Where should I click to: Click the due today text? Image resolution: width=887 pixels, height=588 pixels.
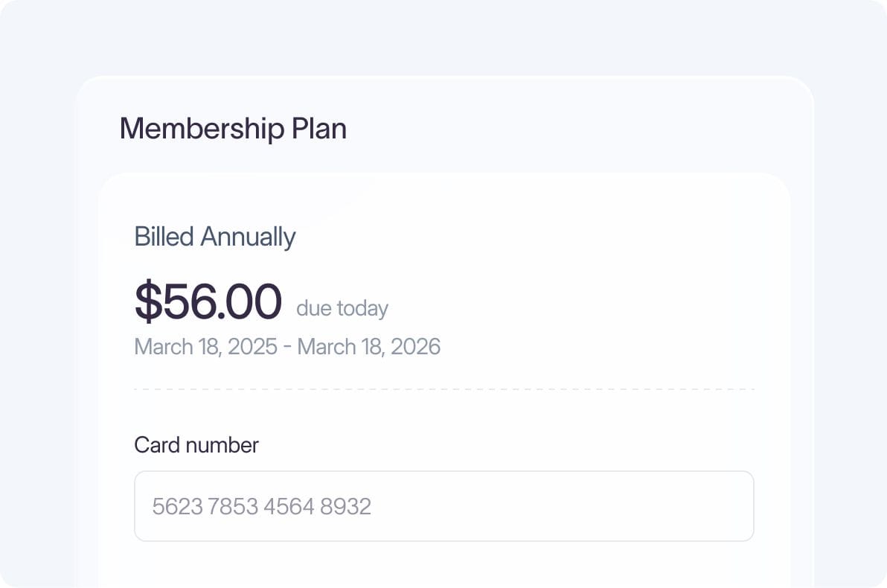click(x=342, y=308)
